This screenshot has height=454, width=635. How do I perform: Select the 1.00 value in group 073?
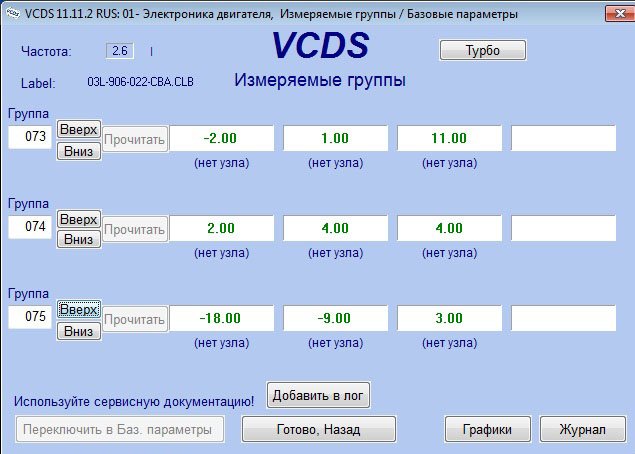click(336, 138)
